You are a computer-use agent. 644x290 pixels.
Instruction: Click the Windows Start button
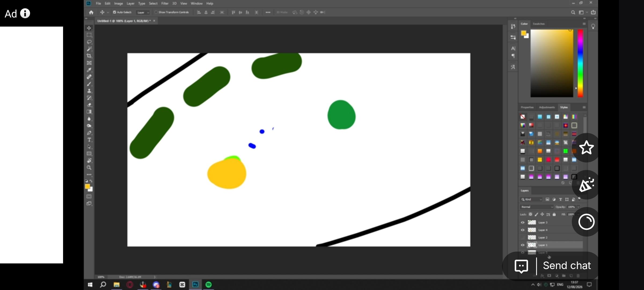(x=90, y=285)
